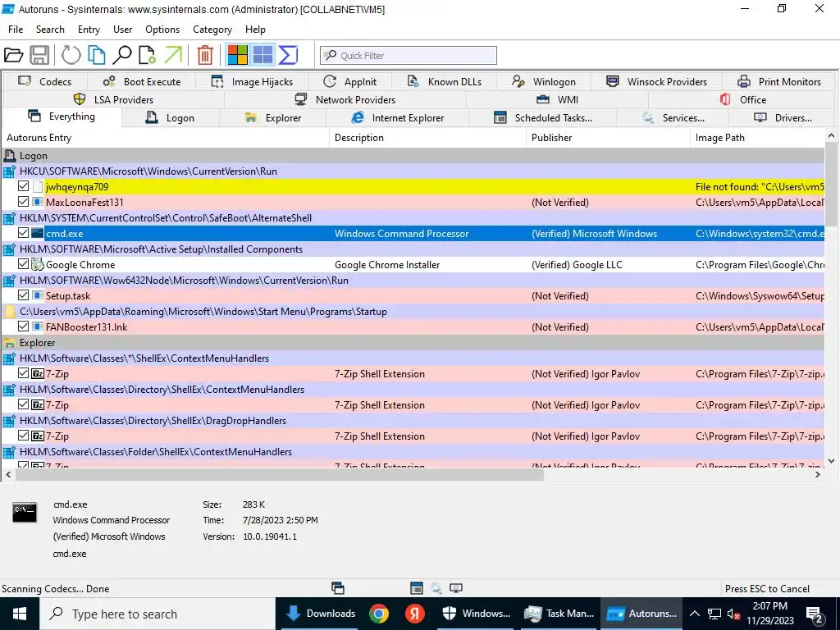Viewport: 840px width, 630px height.
Task: Open the User menu
Action: (123, 30)
